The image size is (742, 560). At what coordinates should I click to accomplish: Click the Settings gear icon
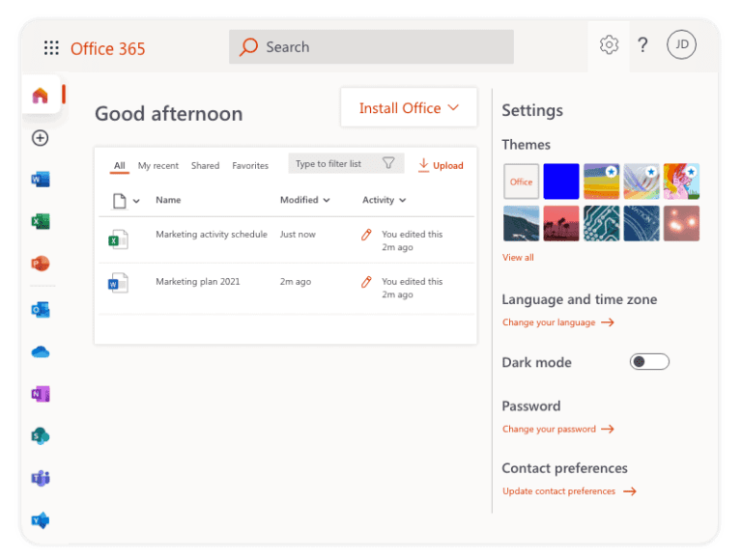point(609,45)
